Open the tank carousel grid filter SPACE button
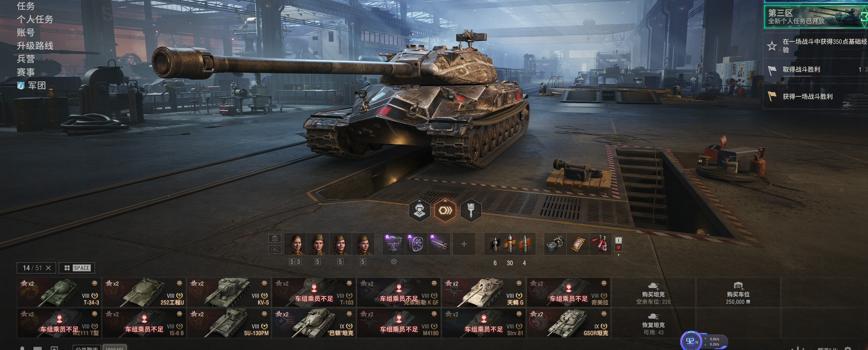Image resolution: width=868 pixels, height=350 pixels. tap(77, 268)
